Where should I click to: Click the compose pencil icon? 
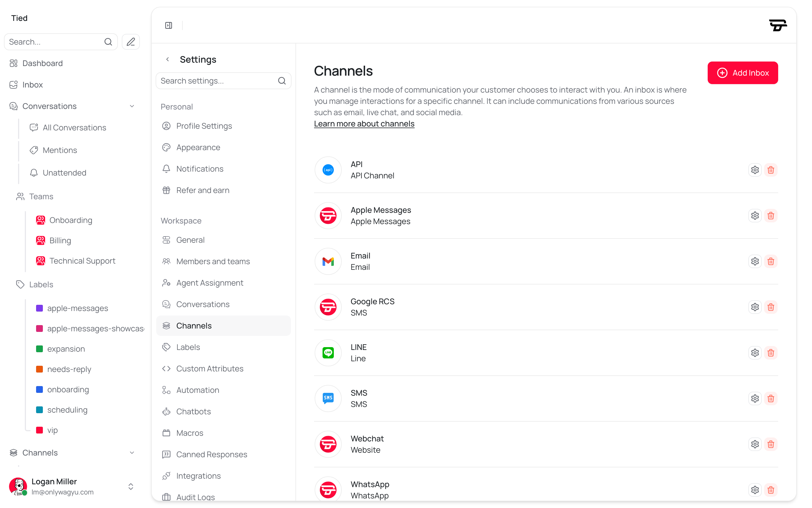click(x=131, y=42)
